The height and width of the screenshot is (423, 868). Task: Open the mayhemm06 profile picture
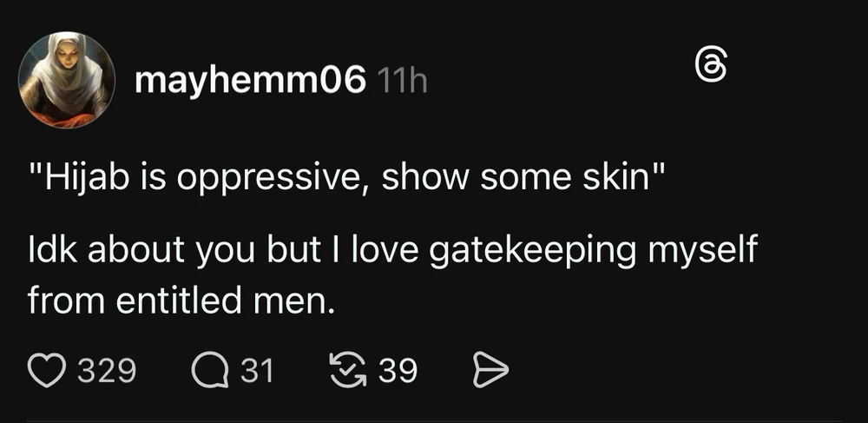click(67, 82)
